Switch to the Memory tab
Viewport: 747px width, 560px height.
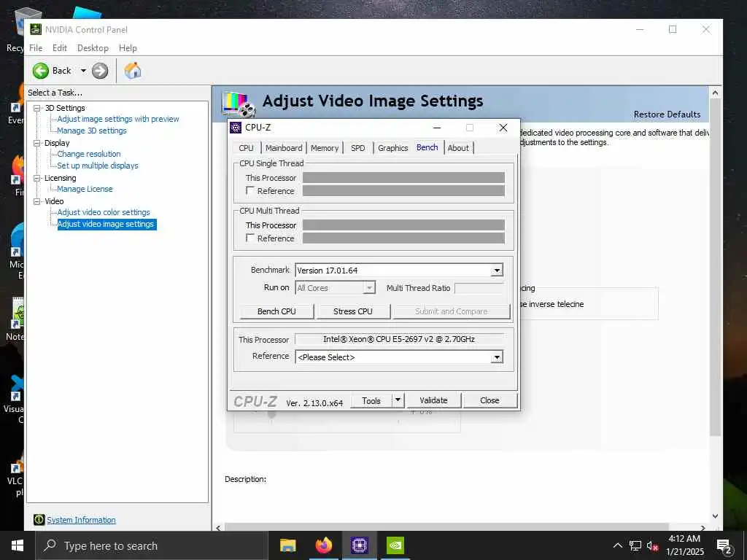point(325,148)
